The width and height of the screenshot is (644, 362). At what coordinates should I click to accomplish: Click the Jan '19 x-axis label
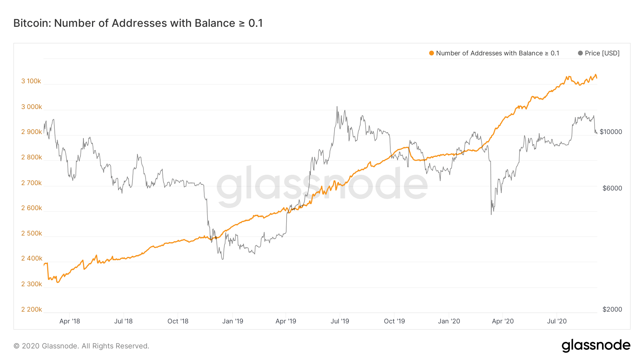(233, 321)
